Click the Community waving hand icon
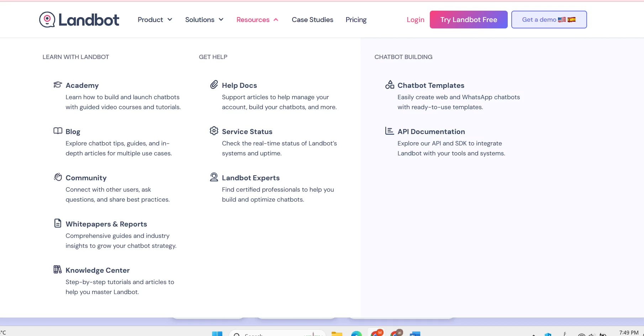 (x=58, y=177)
